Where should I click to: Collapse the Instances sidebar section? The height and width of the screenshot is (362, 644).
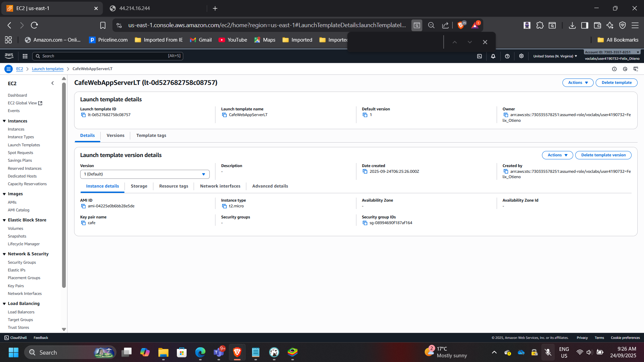[4, 121]
